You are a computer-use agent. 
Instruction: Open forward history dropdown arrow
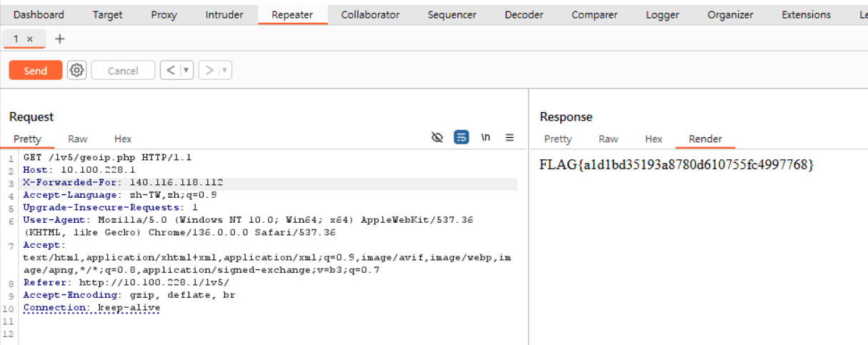(x=225, y=70)
